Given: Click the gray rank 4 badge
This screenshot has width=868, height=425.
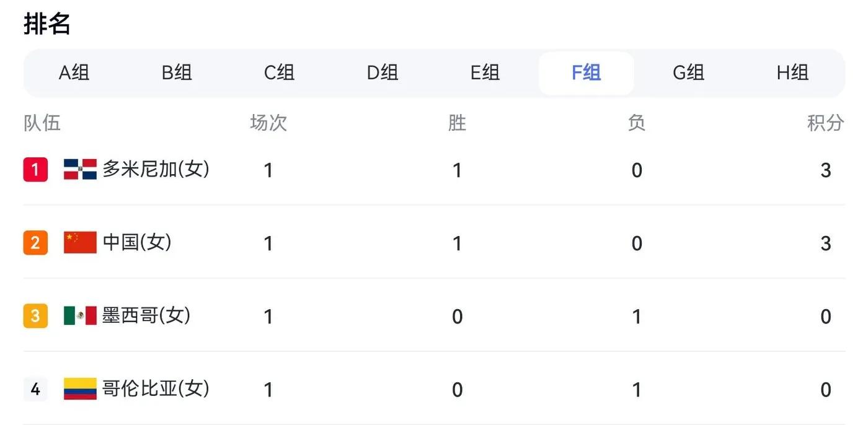Looking at the screenshot, I should (x=35, y=389).
